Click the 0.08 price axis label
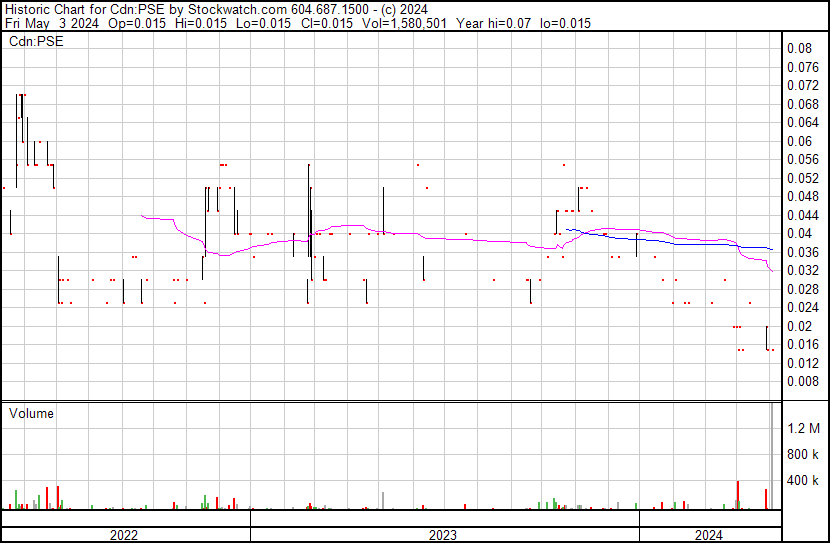The height and width of the screenshot is (543, 830). (x=798, y=48)
